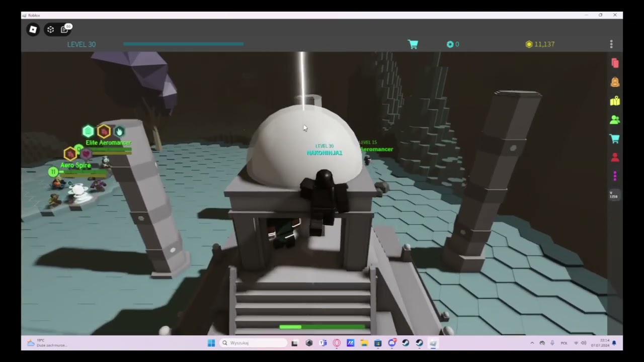Click the green level 11 badge by Aero Spire

tap(53, 172)
